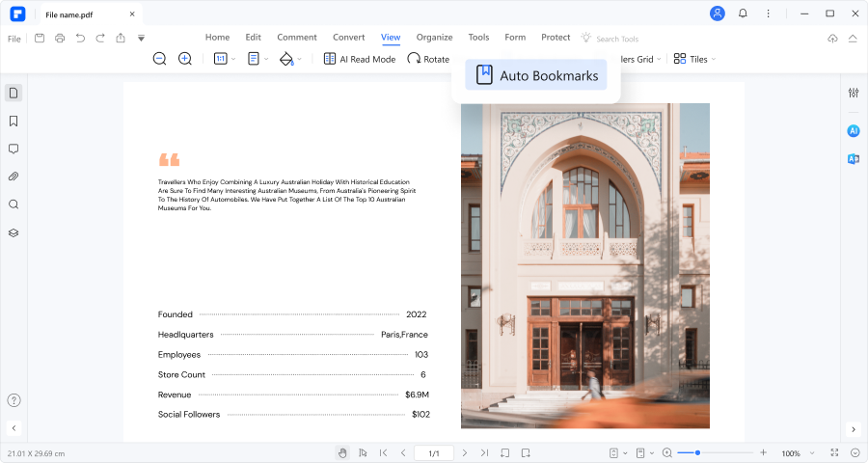Enable AI Read Mode
This screenshot has width=868, height=463.
coord(360,59)
